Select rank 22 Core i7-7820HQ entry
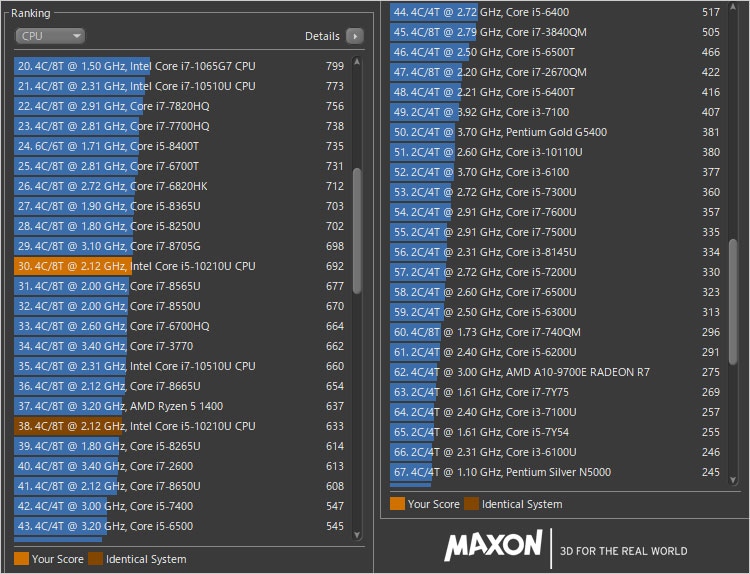 tap(179, 106)
